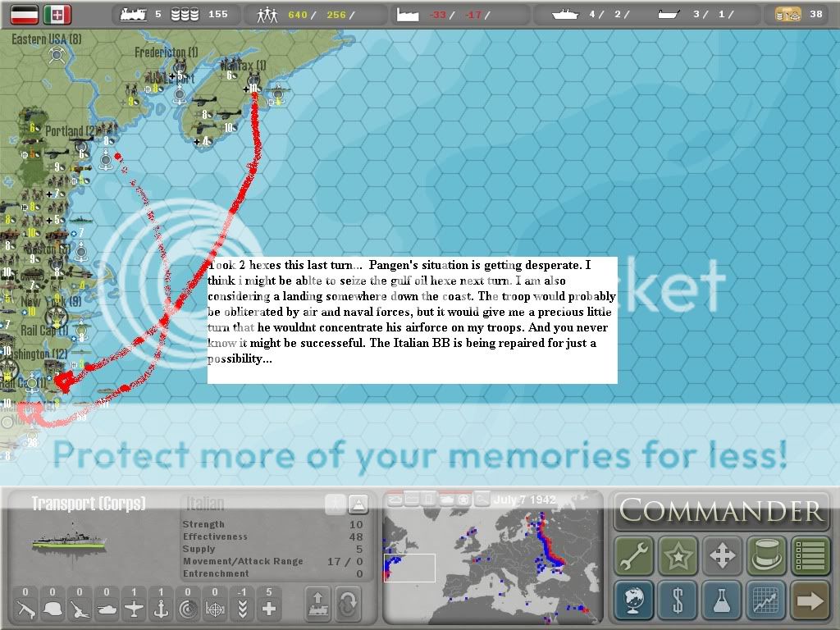Image resolution: width=840 pixels, height=630 pixels.
Task: Open the flask research button
Action: pos(722,600)
